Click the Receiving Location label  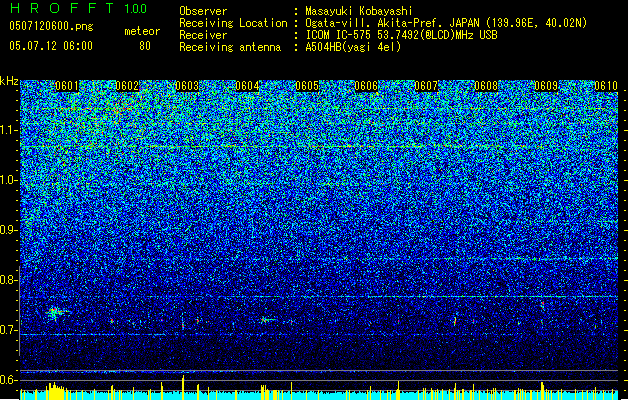click(233, 23)
